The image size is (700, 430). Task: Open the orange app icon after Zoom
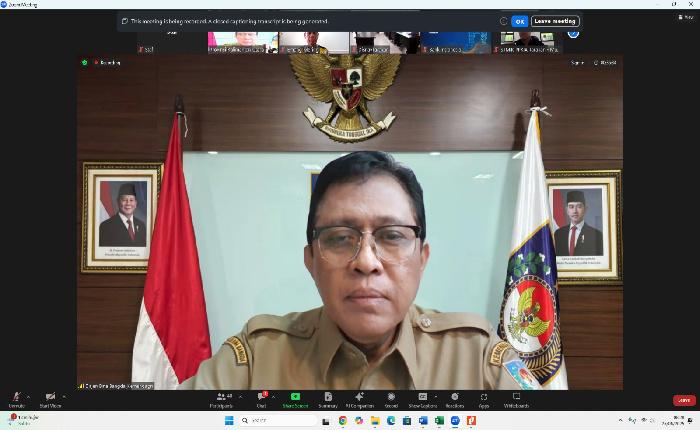point(471,420)
